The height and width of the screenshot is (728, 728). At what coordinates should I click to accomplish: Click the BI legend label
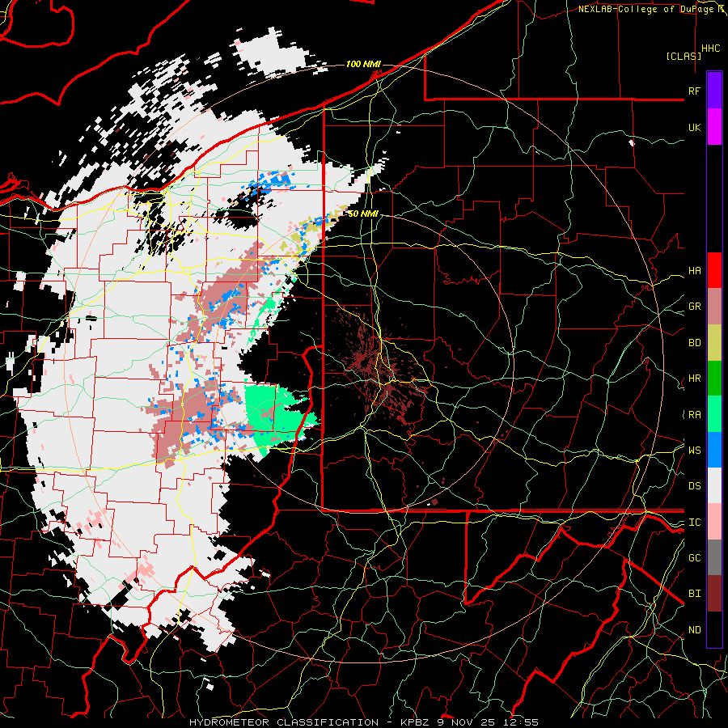click(x=694, y=594)
